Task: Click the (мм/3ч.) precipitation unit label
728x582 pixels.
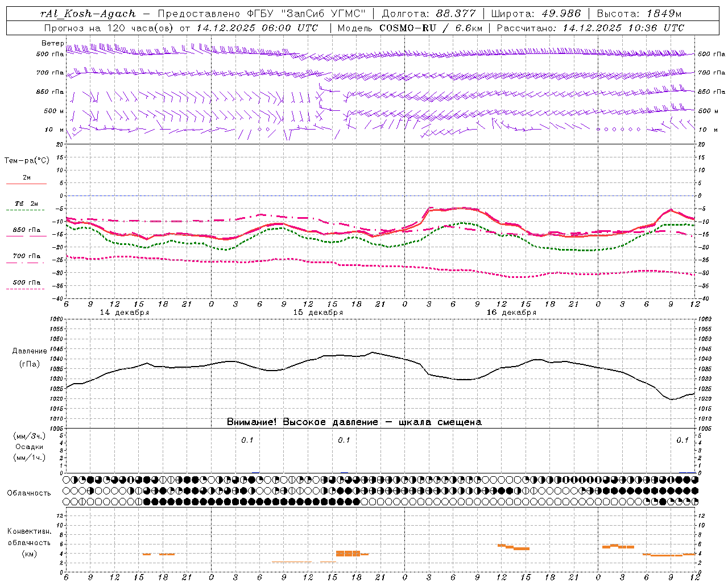Action: click(30, 436)
